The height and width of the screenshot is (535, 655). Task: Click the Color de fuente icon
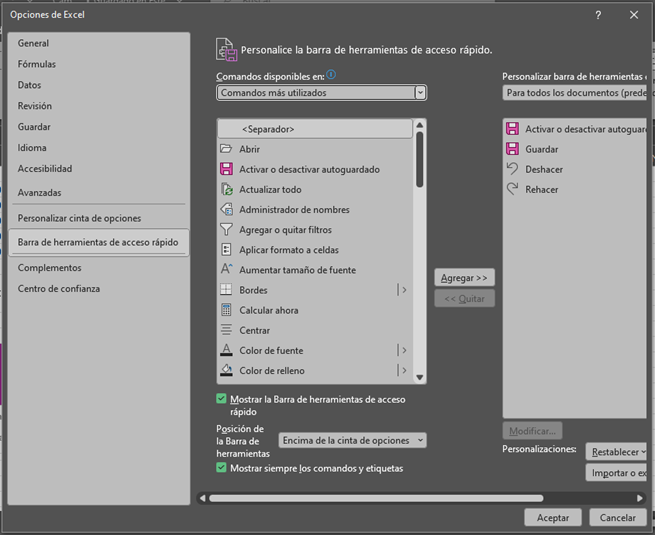pos(226,350)
